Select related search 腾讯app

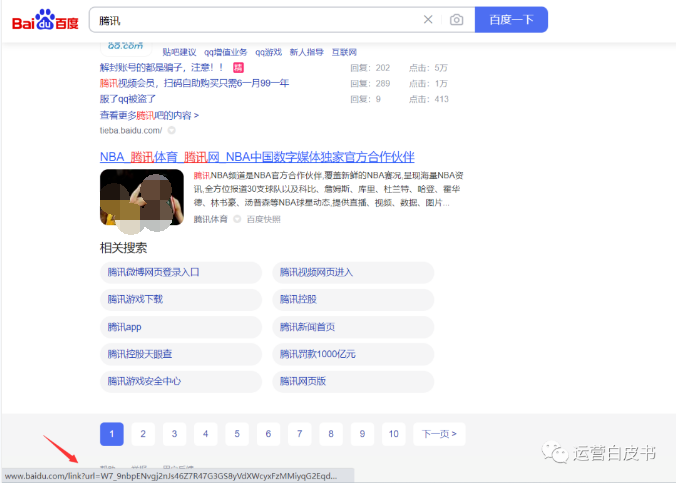pyautogui.click(x=181, y=327)
